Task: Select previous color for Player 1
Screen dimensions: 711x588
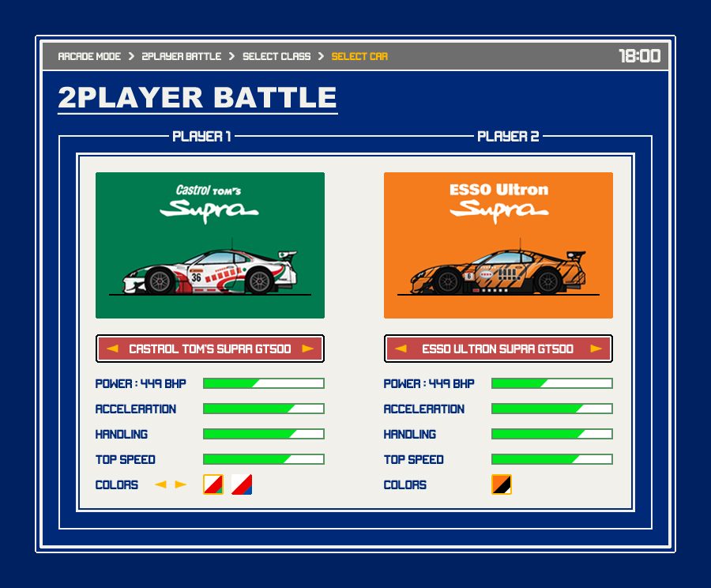Action: pos(160,484)
